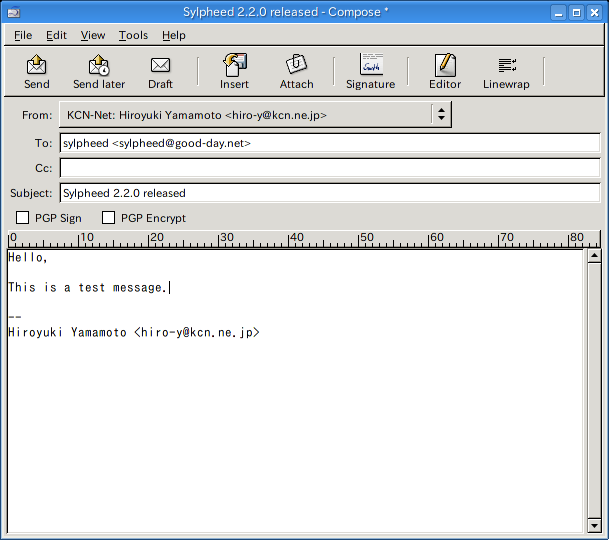Click in the To address field
609x540 pixels.
pyautogui.click(x=330, y=143)
